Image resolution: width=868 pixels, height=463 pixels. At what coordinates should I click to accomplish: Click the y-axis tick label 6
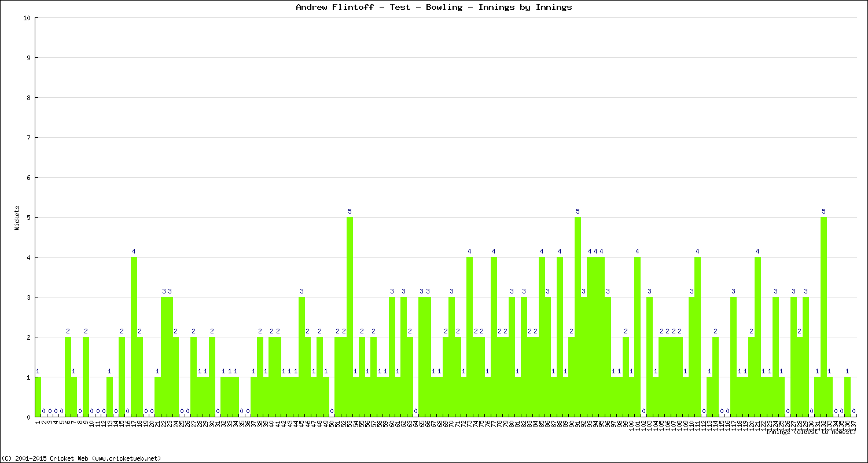pyautogui.click(x=28, y=178)
